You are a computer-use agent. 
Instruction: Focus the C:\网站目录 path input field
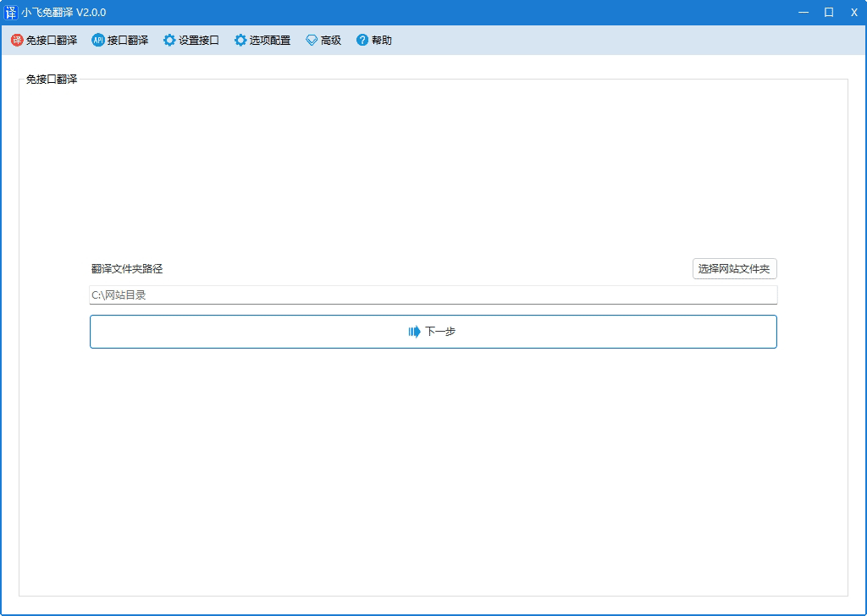[x=433, y=295]
